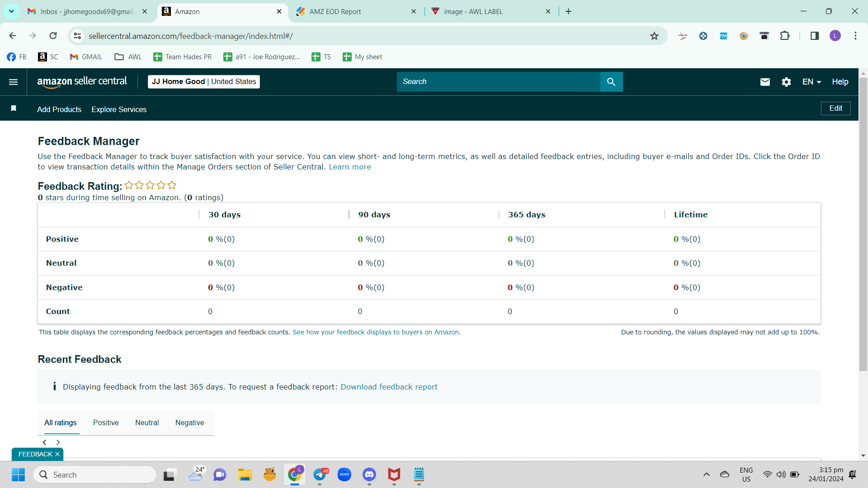Image resolution: width=868 pixels, height=488 pixels.
Task: Click the bookmark icon in favorites bar
Action: [x=14, y=108]
